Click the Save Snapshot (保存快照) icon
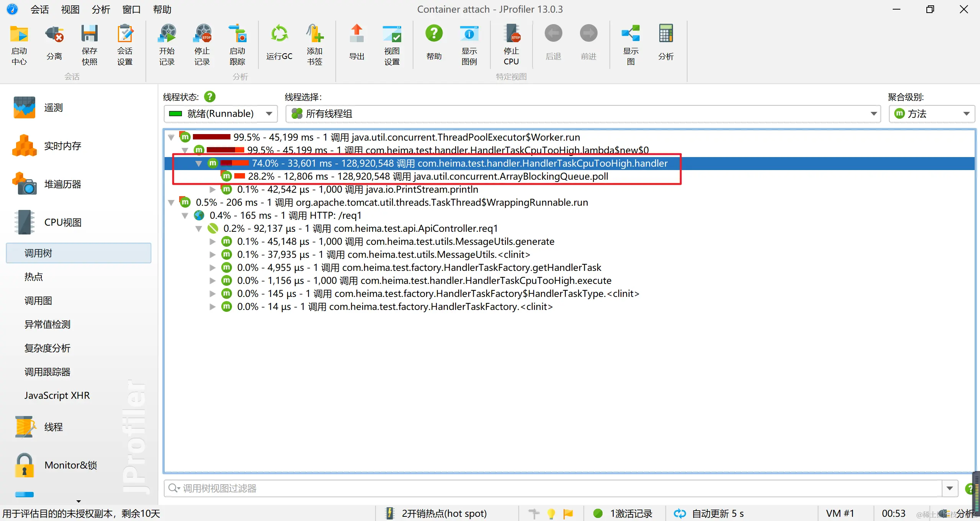The height and width of the screenshot is (521, 980). tap(89, 34)
